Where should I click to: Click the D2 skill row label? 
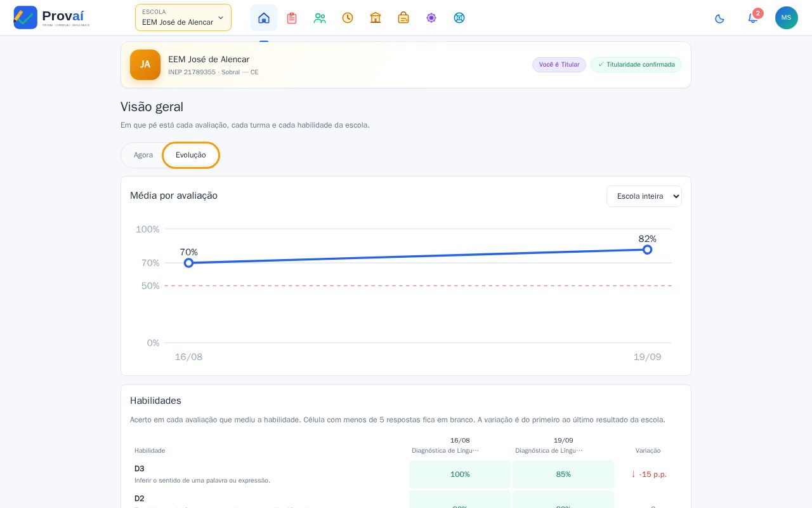[x=140, y=498]
